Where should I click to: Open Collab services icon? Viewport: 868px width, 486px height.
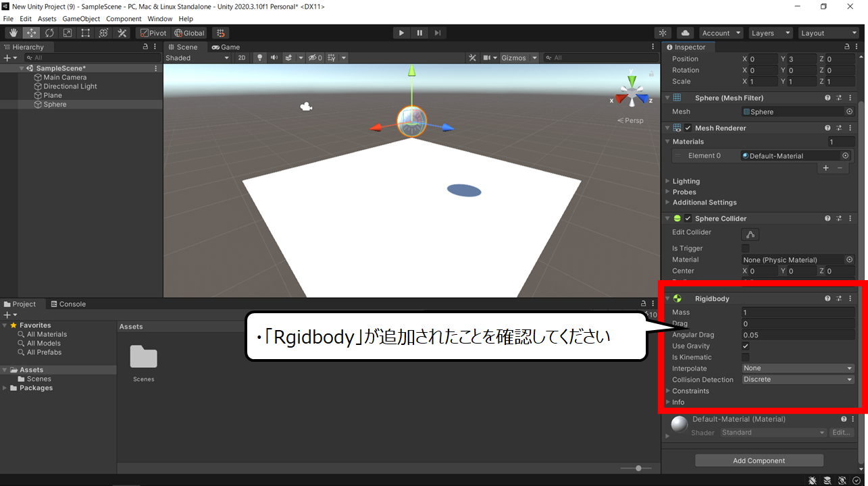pyautogui.click(x=663, y=33)
